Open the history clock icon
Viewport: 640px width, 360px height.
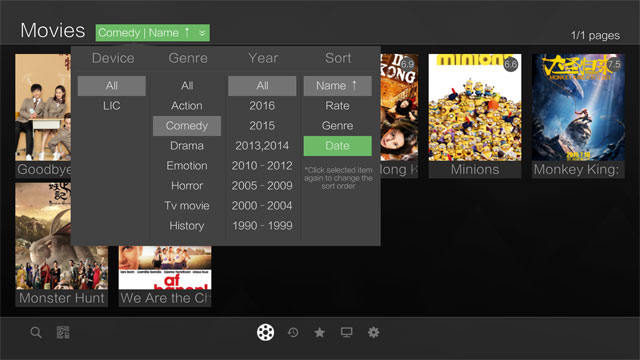[x=293, y=333]
